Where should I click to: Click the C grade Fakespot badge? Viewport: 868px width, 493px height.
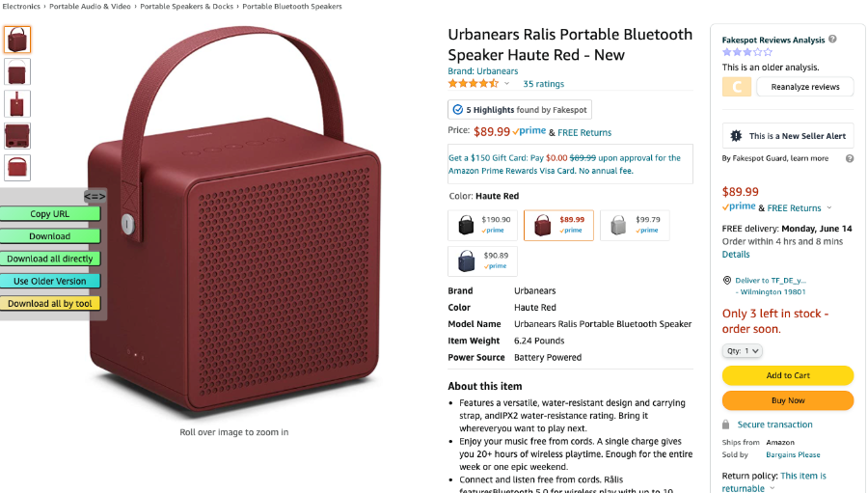(x=737, y=87)
